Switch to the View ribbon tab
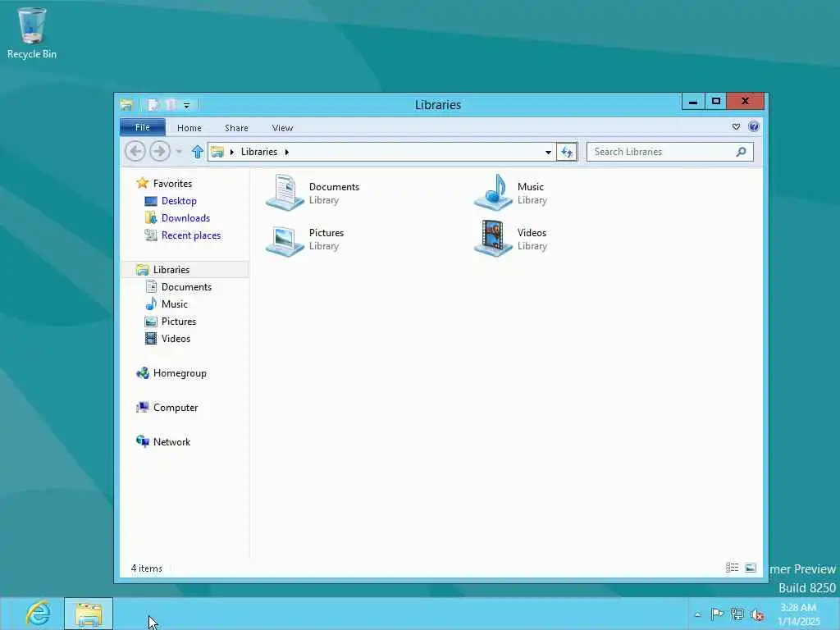Viewport: 840px width, 630px height. point(282,128)
